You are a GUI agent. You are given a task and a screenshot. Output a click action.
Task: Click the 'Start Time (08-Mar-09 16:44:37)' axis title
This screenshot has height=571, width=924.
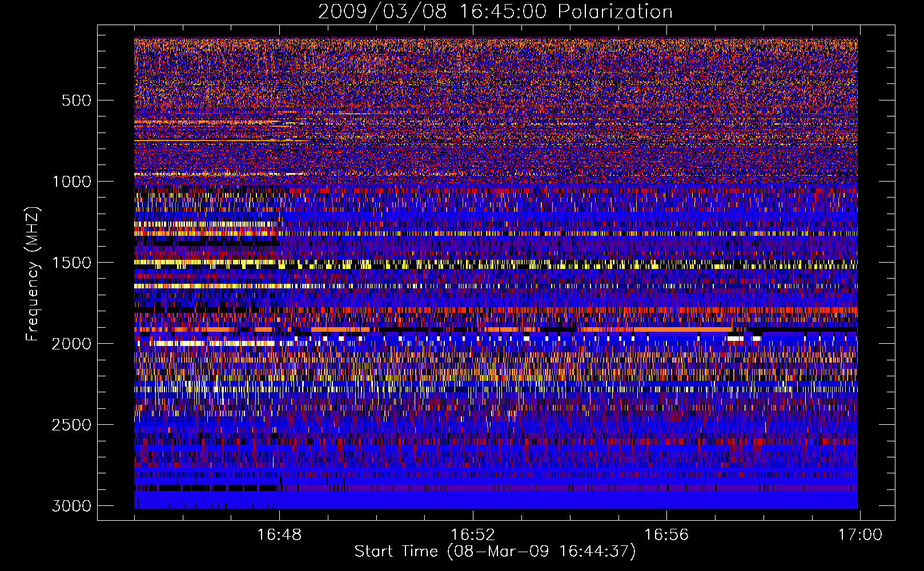point(495,552)
